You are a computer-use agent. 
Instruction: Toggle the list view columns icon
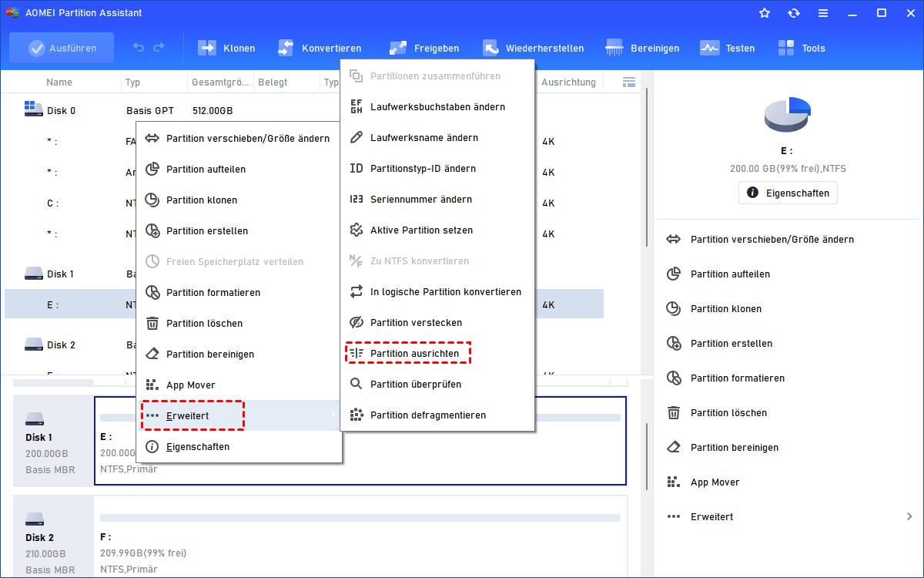point(629,82)
